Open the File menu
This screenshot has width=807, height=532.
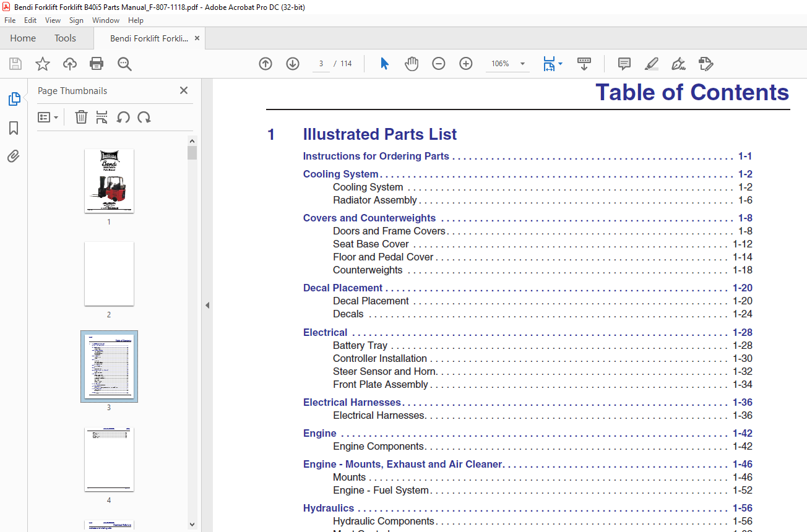pyautogui.click(x=10, y=20)
